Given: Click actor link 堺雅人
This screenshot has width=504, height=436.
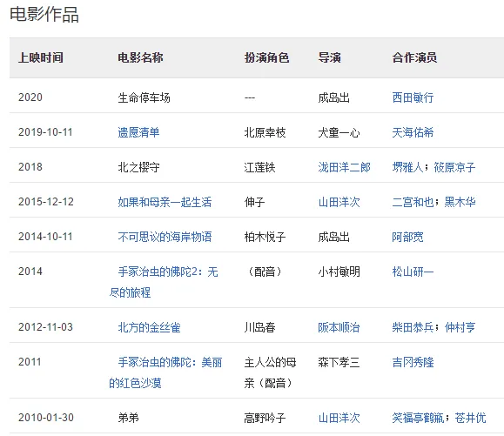Looking at the screenshot, I should 407,167.
